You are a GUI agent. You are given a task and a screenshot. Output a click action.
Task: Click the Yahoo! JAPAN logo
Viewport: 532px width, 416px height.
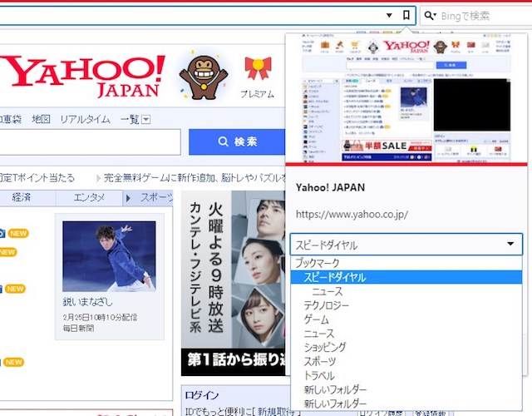[x=83, y=76]
